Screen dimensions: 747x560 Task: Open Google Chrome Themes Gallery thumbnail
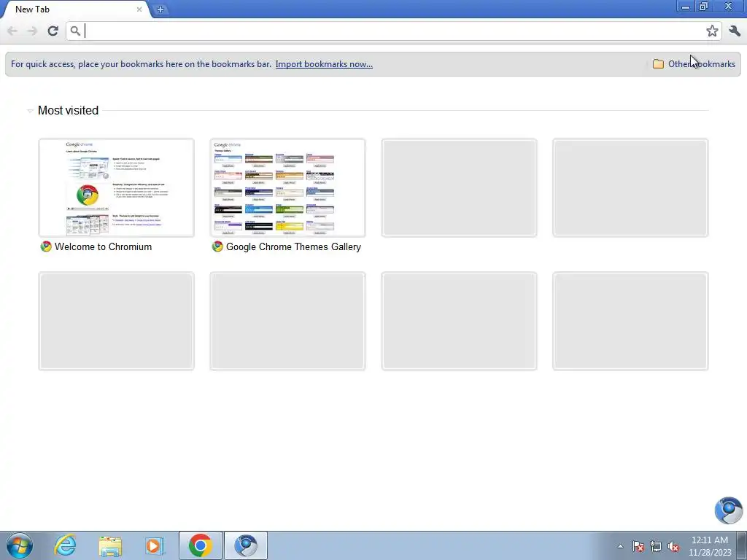(x=287, y=187)
